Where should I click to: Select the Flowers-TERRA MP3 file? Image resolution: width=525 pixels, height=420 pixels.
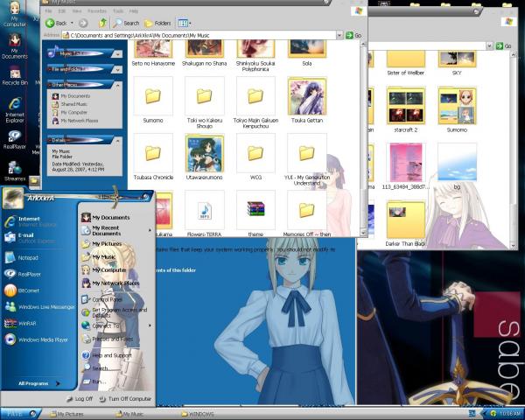tap(204, 213)
